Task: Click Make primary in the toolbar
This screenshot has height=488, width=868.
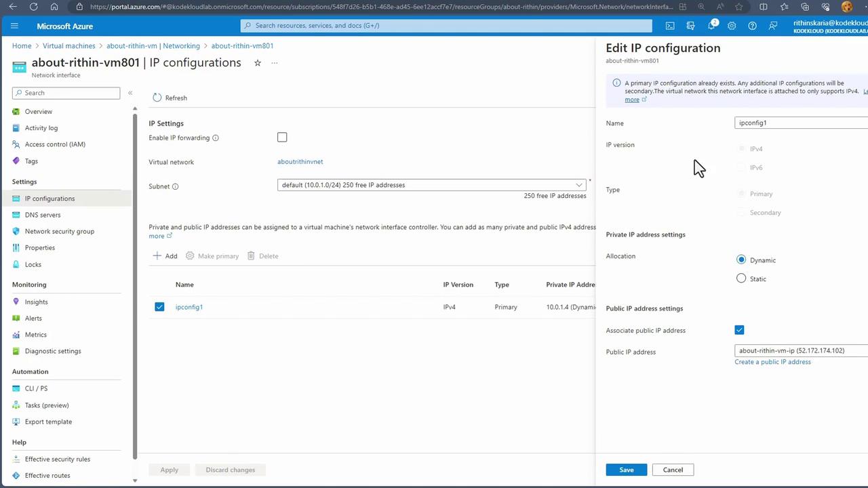Action: click(212, 256)
